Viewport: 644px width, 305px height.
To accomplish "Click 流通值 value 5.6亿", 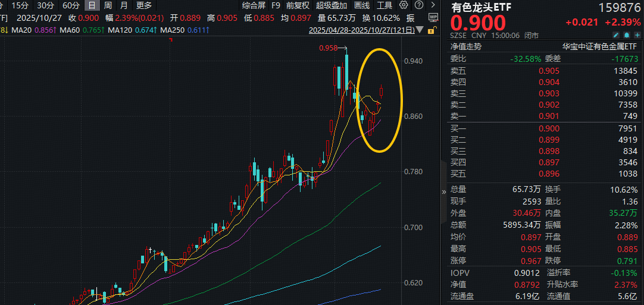I will [628, 296].
